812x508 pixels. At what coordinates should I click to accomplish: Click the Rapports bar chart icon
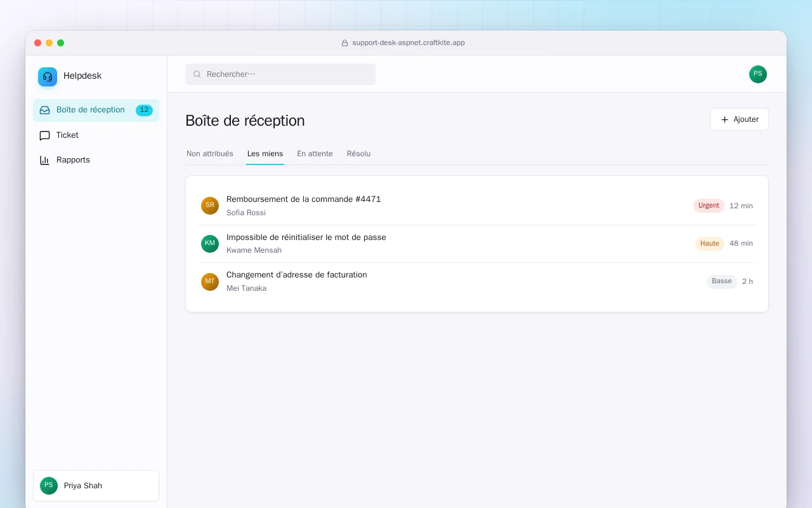point(44,160)
